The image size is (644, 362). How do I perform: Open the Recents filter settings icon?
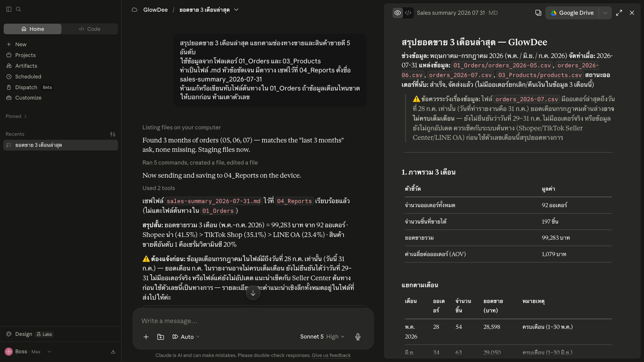coord(113,134)
